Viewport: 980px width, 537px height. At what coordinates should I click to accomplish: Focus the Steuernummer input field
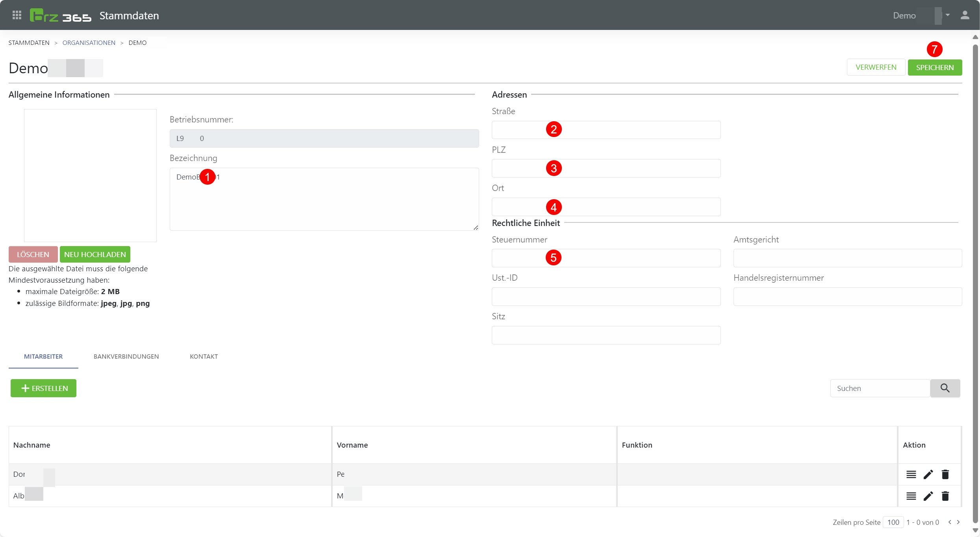[x=606, y=258]
